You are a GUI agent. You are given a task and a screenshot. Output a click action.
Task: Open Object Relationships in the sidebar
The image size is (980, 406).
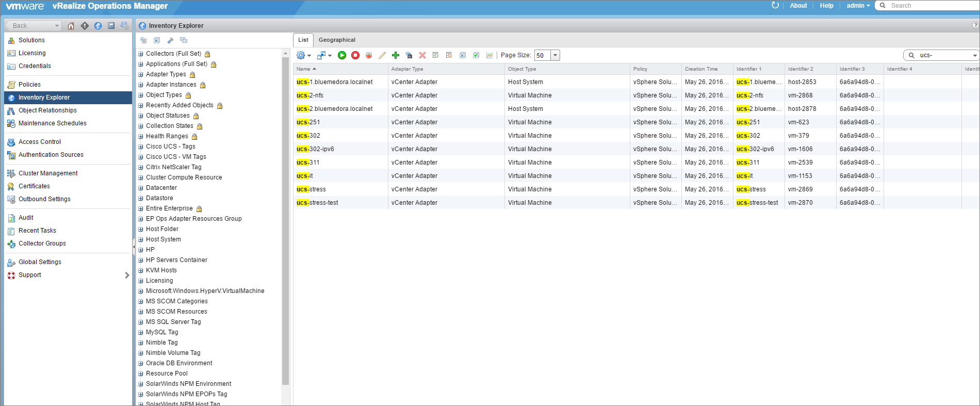click(x=47, y=110)
